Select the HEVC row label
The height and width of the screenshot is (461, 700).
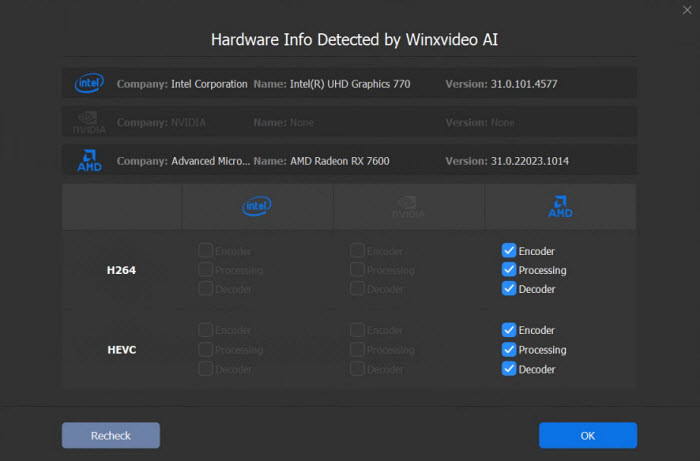pyautogui.click(x=121, y=350)
